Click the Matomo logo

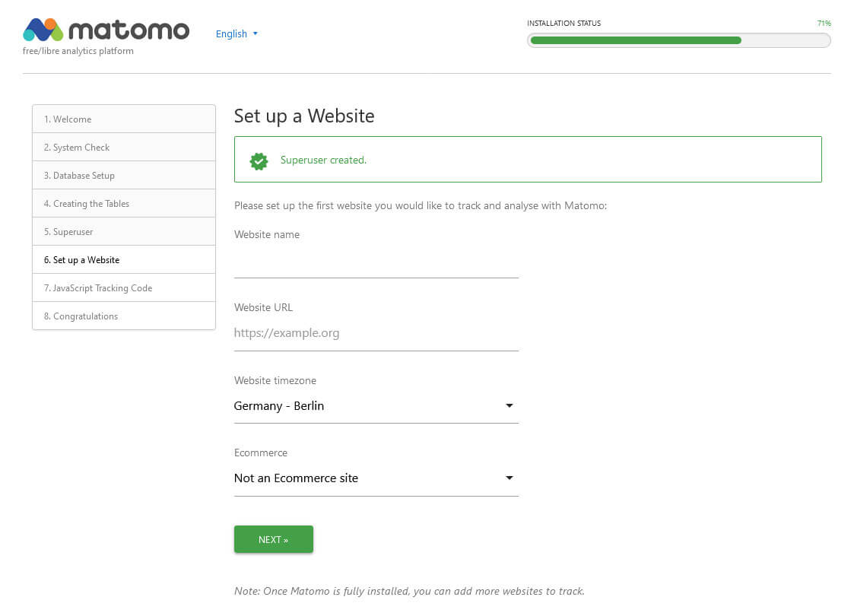click(106, 30)
